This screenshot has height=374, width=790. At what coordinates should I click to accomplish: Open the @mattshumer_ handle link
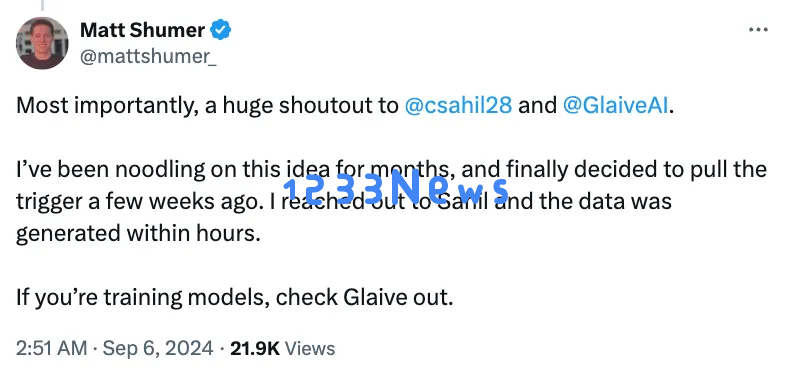(148, 57)
